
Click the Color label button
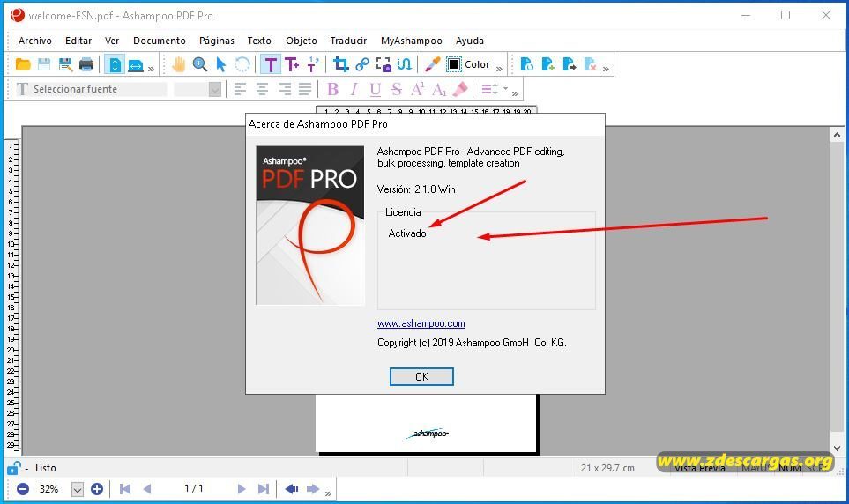pos(477,64)
